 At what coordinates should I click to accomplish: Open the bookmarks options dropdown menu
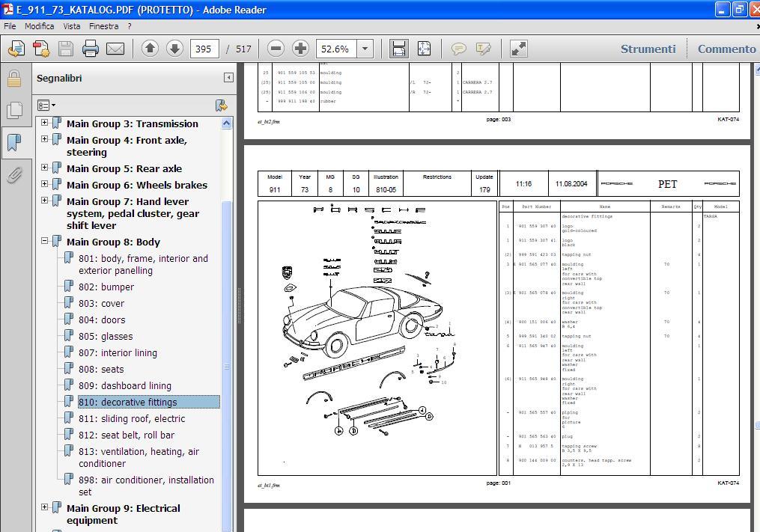(46, 106)
